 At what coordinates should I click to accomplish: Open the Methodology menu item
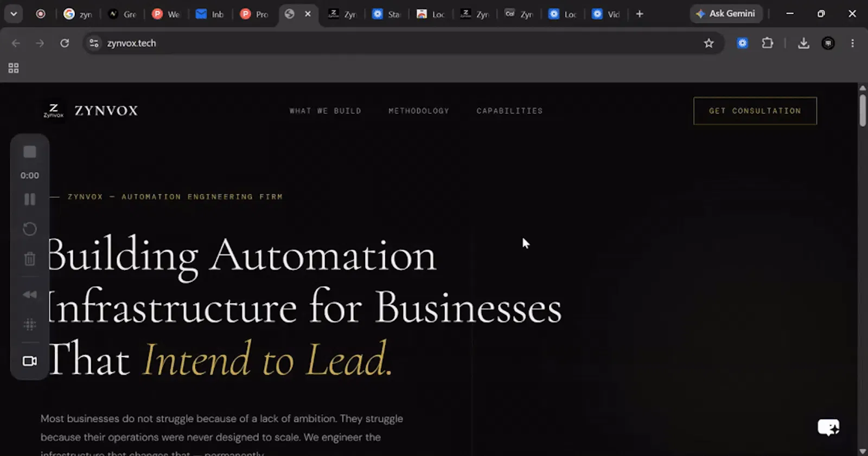pos(419,111)
